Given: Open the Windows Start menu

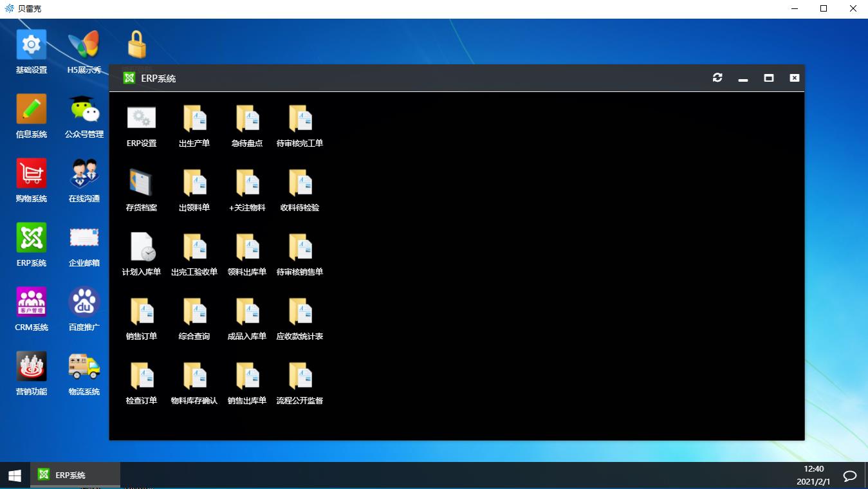Looking at the screenshot, I should (14, 475).
